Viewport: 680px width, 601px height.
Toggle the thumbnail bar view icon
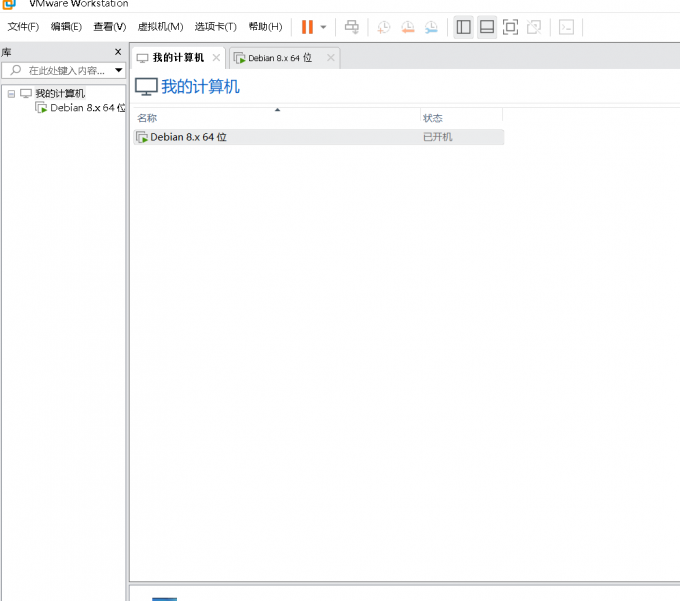click(x=487, y=27)
